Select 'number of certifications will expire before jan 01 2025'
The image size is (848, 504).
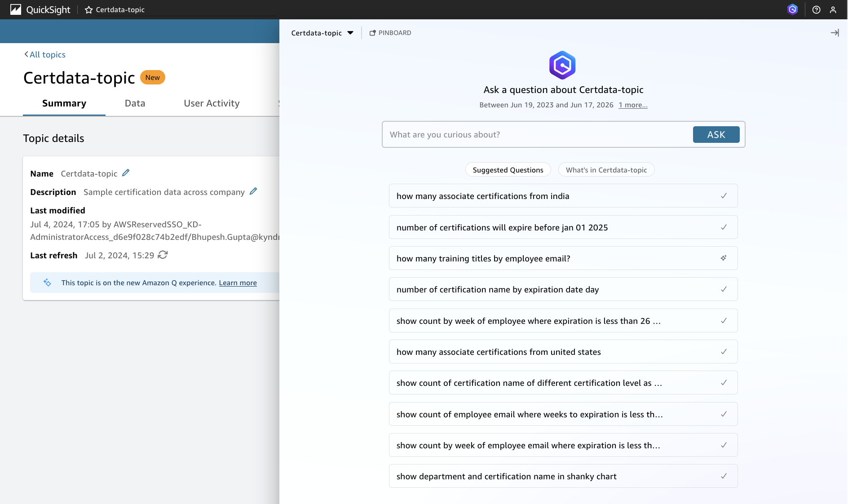coord(563,227)
